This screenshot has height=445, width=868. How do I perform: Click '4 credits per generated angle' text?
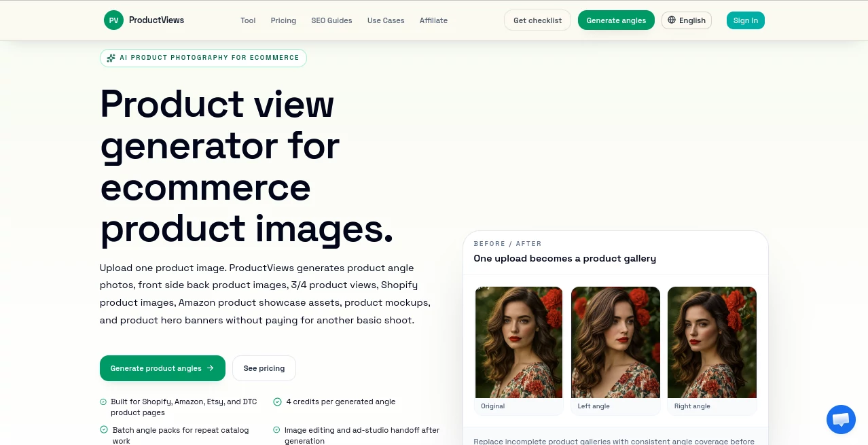pos(341,402)
